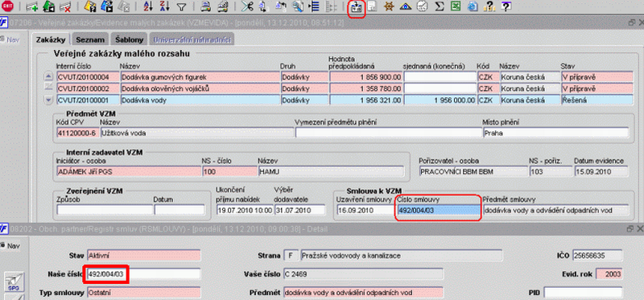Viewport: 644px width, 300px height.
Task: Click the blue web browser icon
Action: click(473, 6)
